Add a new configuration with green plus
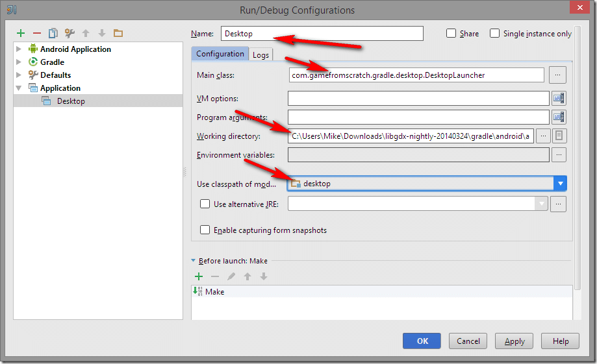Screen dimensions: 597x364 [21, 34]
